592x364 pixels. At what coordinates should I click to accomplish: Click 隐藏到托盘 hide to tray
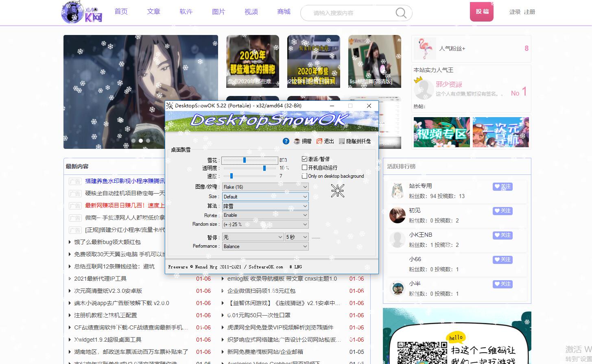(355, 141)
